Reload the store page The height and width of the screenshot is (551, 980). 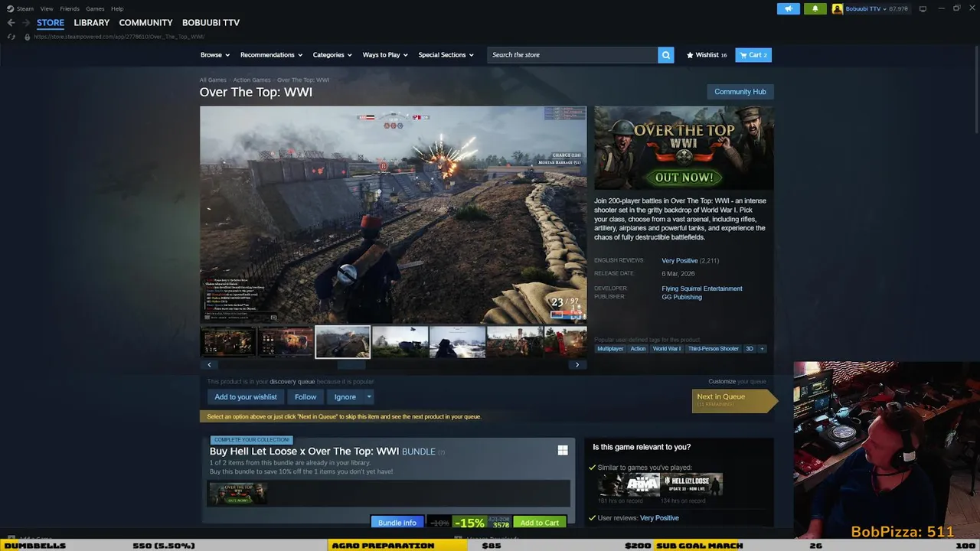(11, 37)
